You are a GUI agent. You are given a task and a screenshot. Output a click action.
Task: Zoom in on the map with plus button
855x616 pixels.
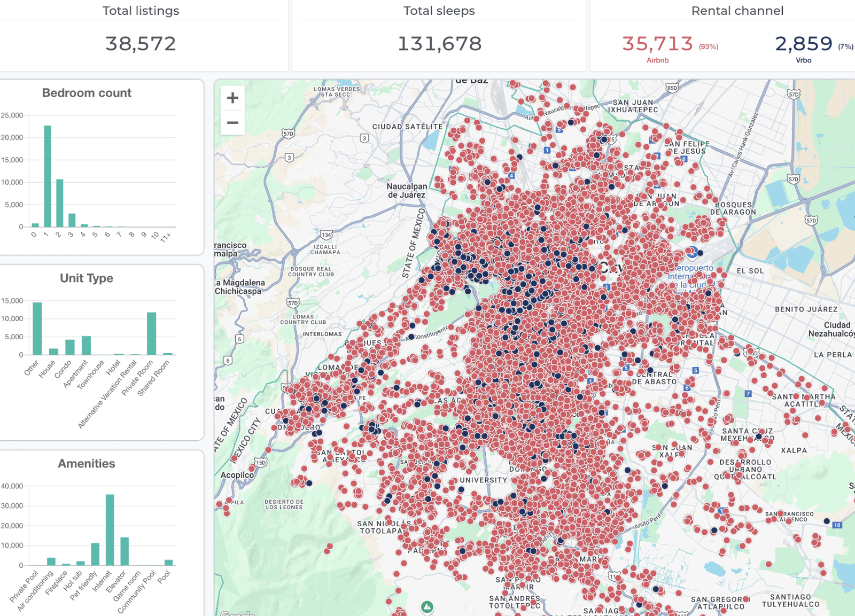(232, 98)
